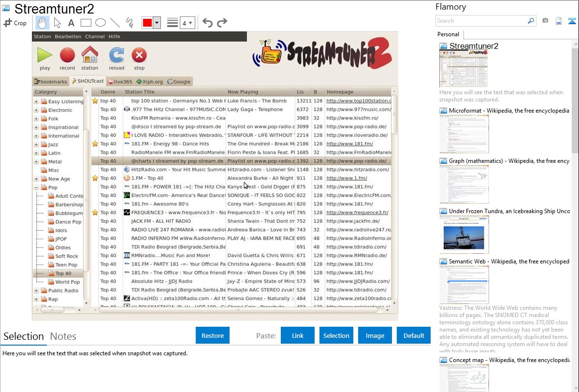579x392 pixels.
Task: Select the text annotation tool
Action: pyautogui.click(x=71, y=23)
